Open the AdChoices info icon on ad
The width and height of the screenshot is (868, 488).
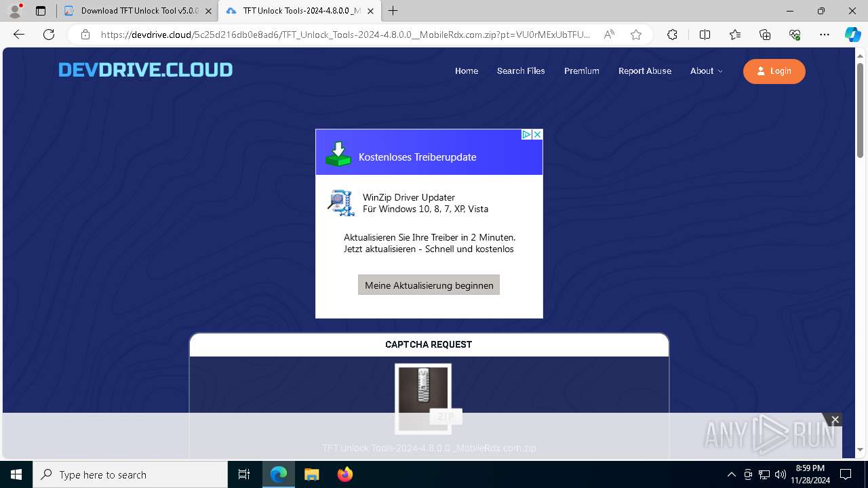(526, 134)
